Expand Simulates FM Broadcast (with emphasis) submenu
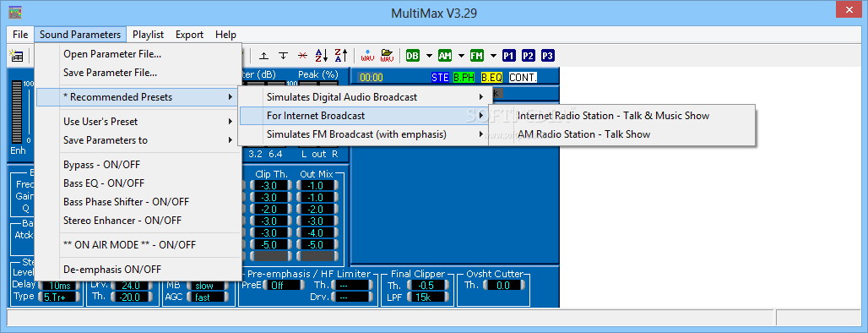Image resolution: width=868 pixels, height=333 pixels. 366,134
